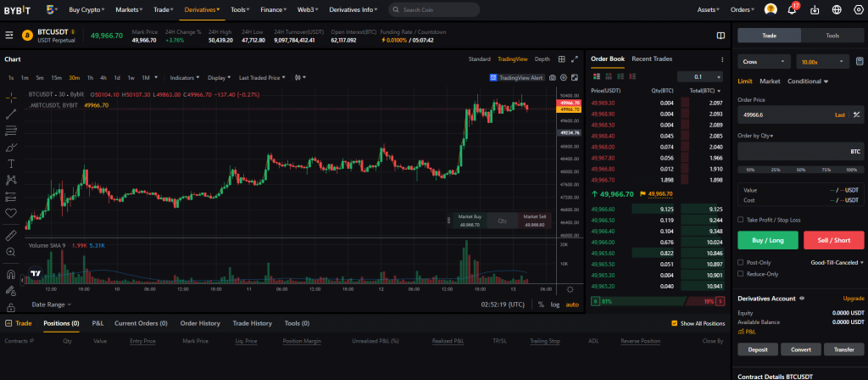Image resolution: width=868 pixels, height=380 pixels.
Task: Select the text annotation tool
Action: coord(10,164)
